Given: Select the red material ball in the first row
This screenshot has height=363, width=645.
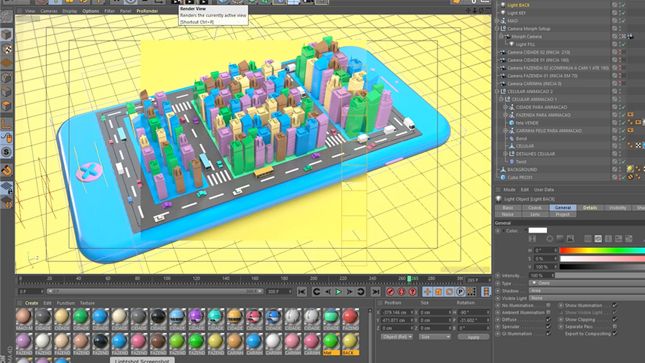Looking at the screenshot, I should coord(350,316).
